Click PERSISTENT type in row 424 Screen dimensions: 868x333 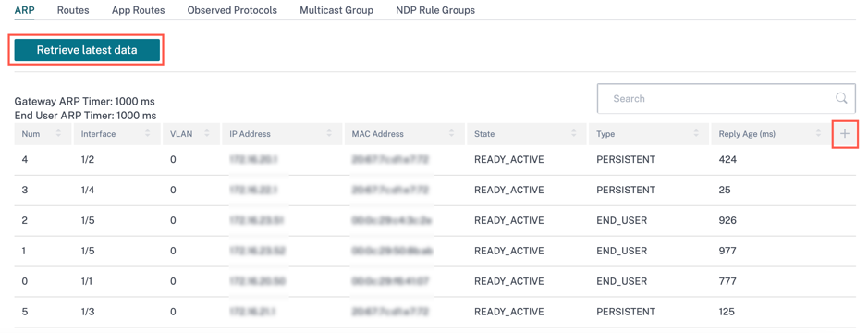(x=626, y=160)
